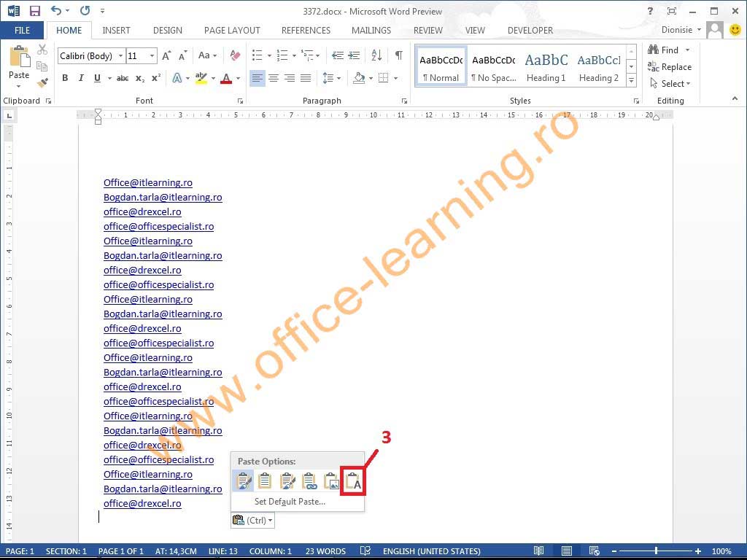Image resolution: width=747 pixels, height=560 pixels.
Task: Switch to Read Mode view
Action: [x=539, y=551]
